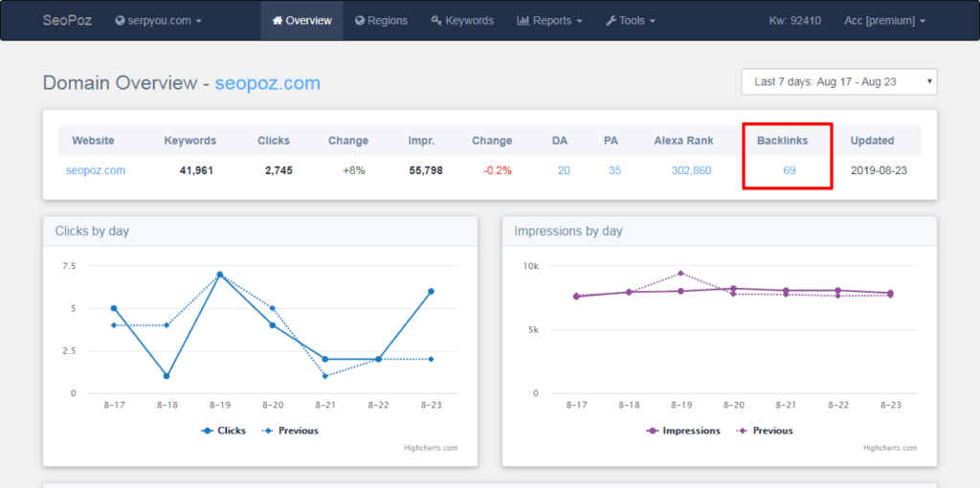Click the Backlinks column header
Image resolution: width=980 pixels, height=488 pixels.
pyautogui.click(x=783, y=141)
